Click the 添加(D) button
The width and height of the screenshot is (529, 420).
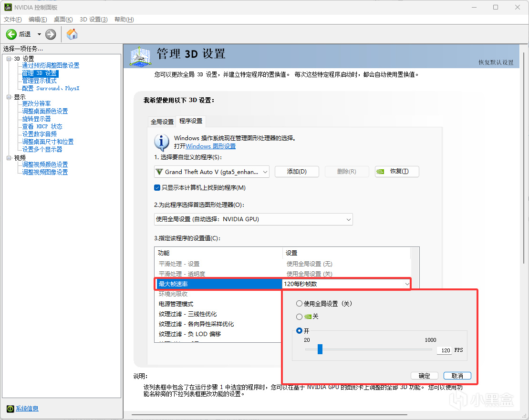[x=297, y=172]
